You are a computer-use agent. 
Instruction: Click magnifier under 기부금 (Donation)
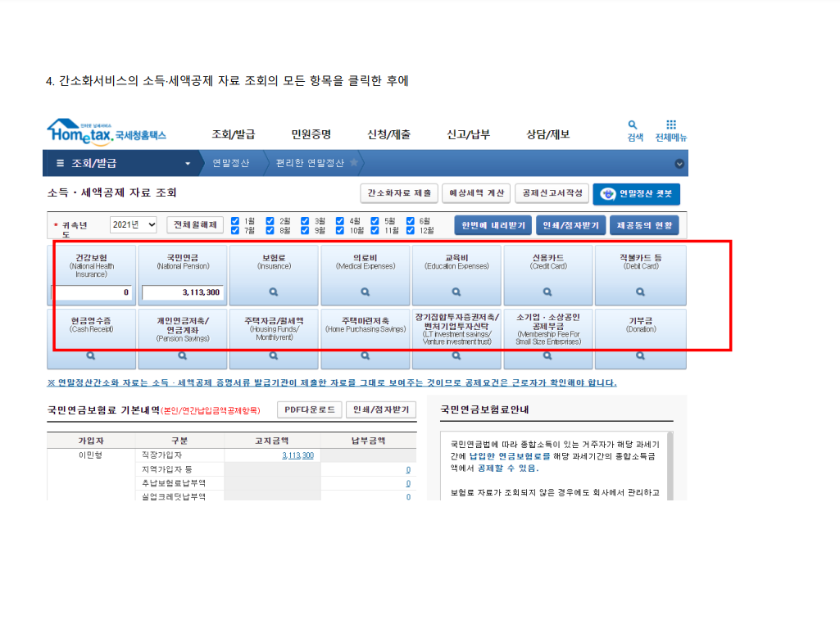[640, 355]
